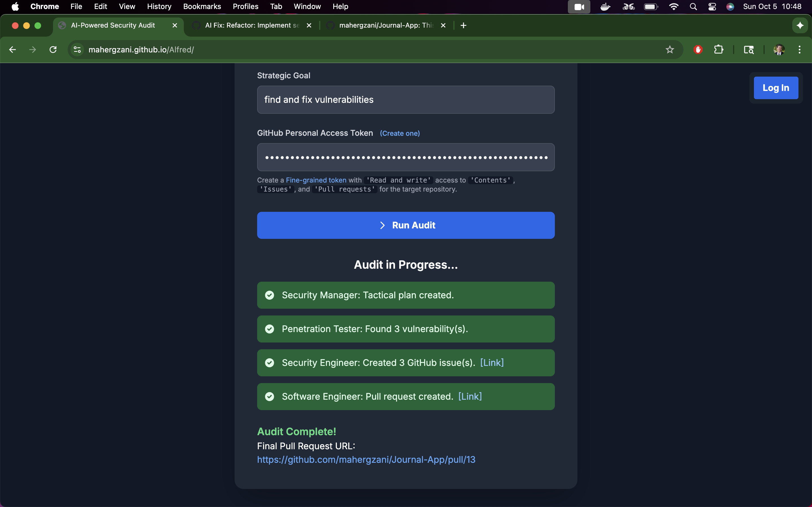Click the browser reload page icon
The image size is (812, 507).
click(x=53, y=50)
